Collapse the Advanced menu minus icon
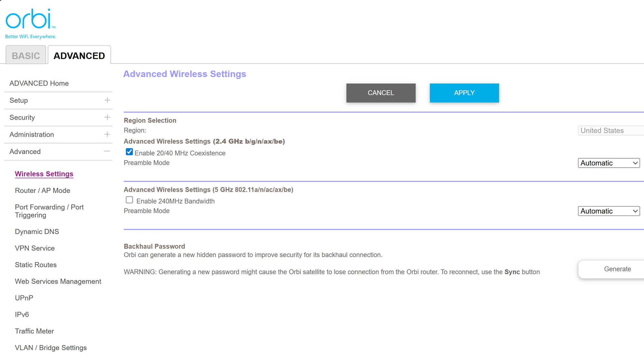The image size is (644, 362). coord(107,152)
